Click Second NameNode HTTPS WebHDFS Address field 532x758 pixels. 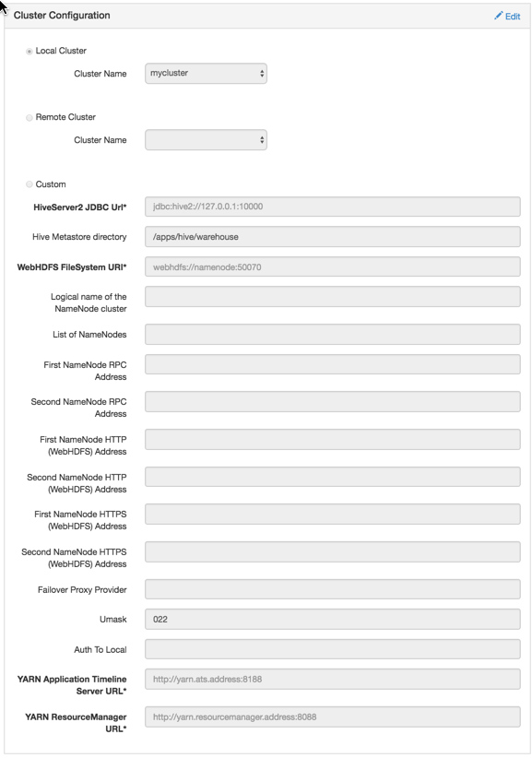coord(333,552)
